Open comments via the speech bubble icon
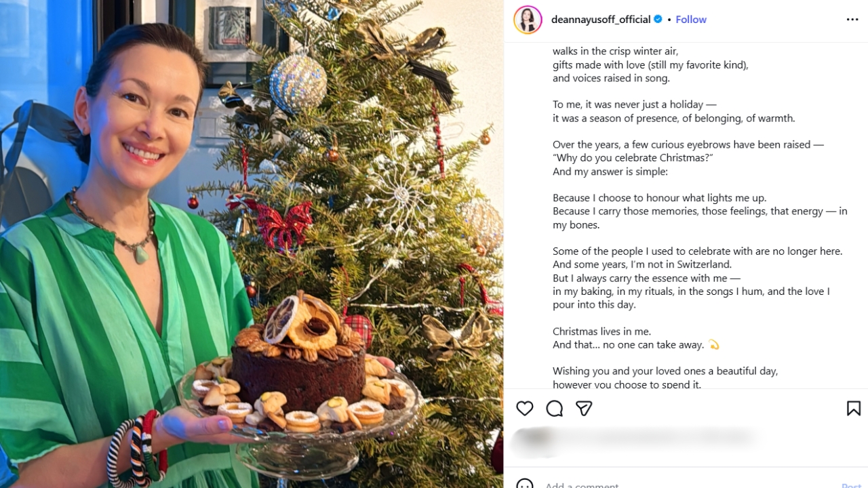This screenshot has width=868, height=488. coord(554,408)
